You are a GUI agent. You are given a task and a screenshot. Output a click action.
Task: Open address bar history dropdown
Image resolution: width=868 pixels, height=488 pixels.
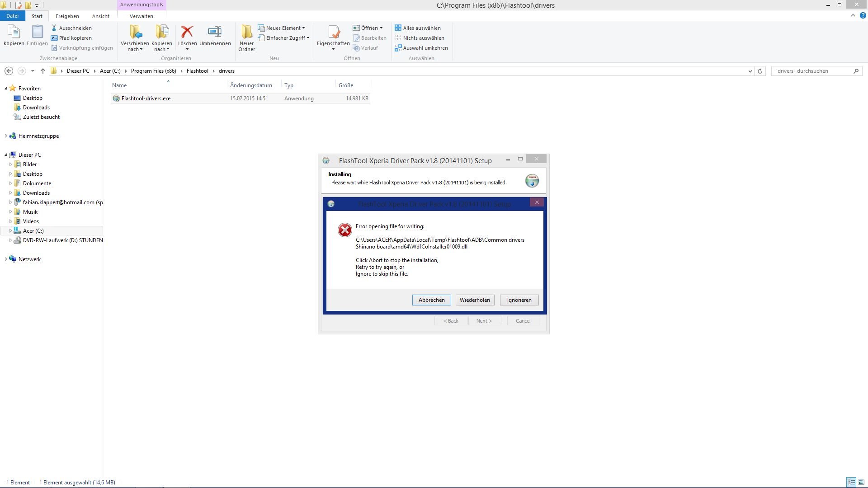[750, 71]
